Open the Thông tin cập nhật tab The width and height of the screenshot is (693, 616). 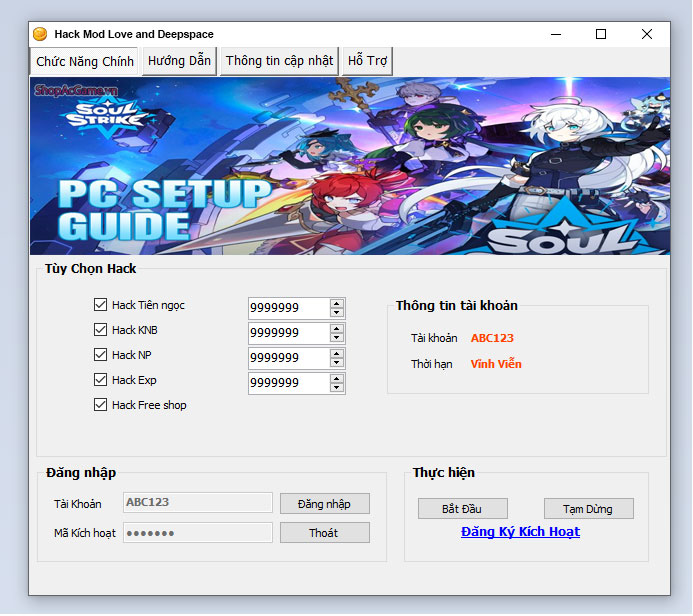point(279,61)
